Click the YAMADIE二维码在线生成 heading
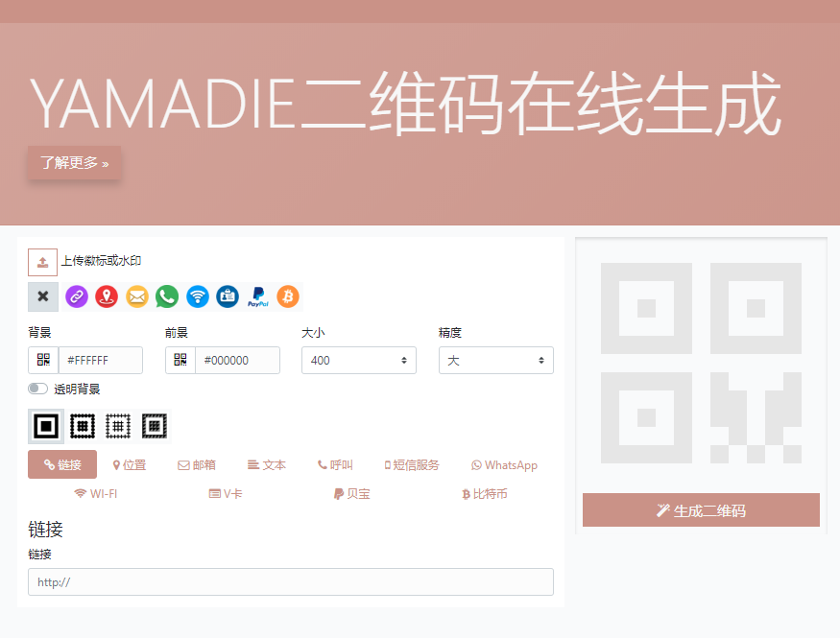 pos(406,103)
